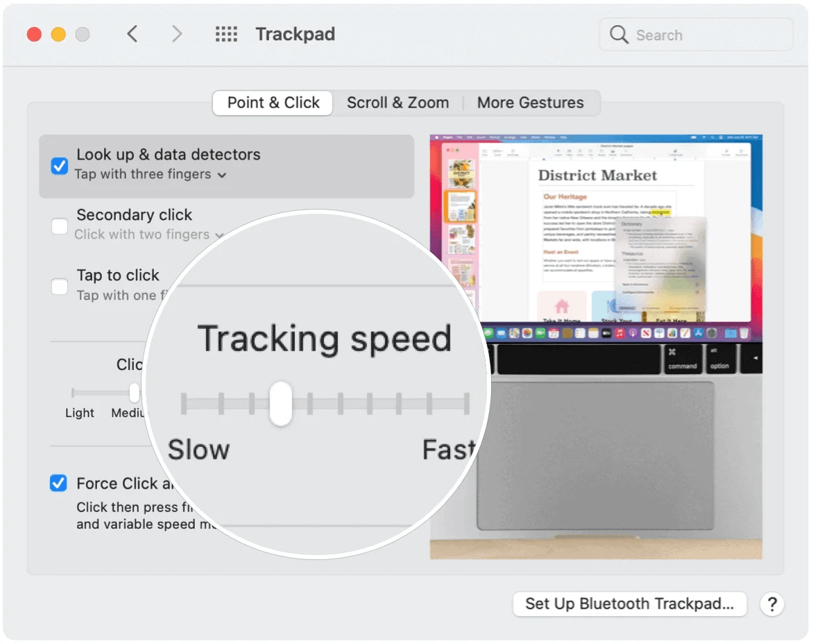
Task: Switch to the Scroll & Zoom tab
Action: pos(398,102)
